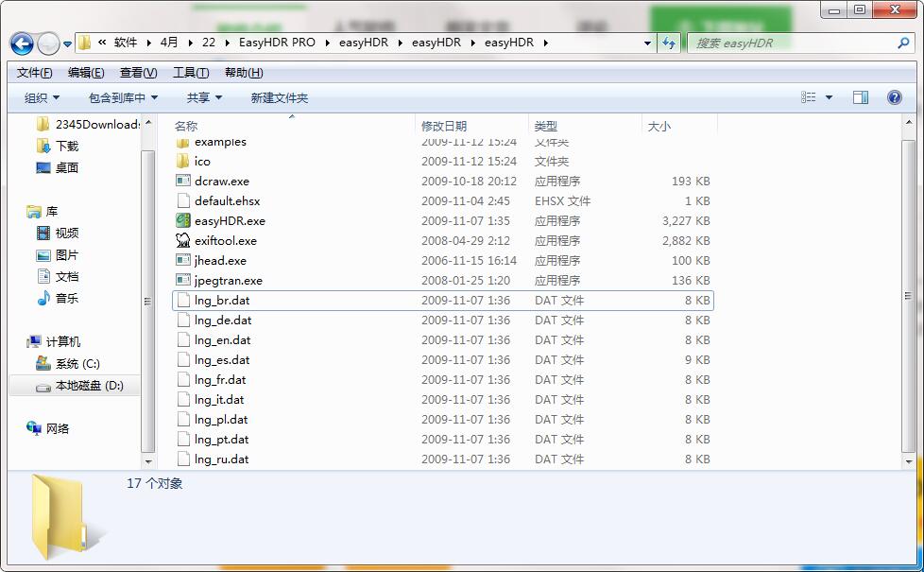This screenshot has height=572, width=924.
Task: Open the 查看(V) menu
Action: (139, 73)
